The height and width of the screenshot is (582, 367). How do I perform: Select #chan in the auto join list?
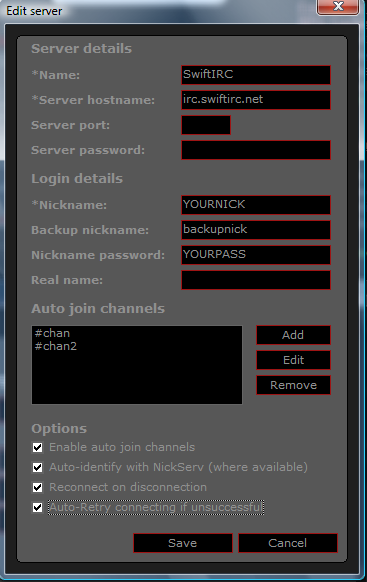click(52, 333)
